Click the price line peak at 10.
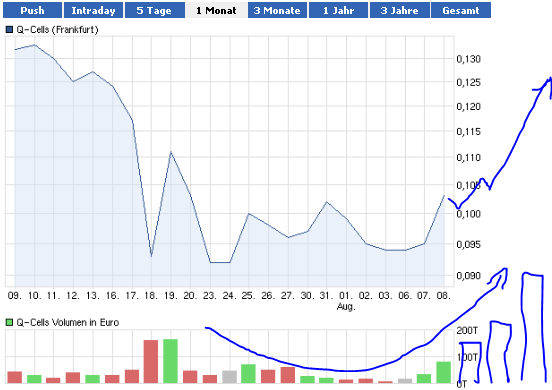The height and width of the screenshot is (390, 552). coord(34,45)
